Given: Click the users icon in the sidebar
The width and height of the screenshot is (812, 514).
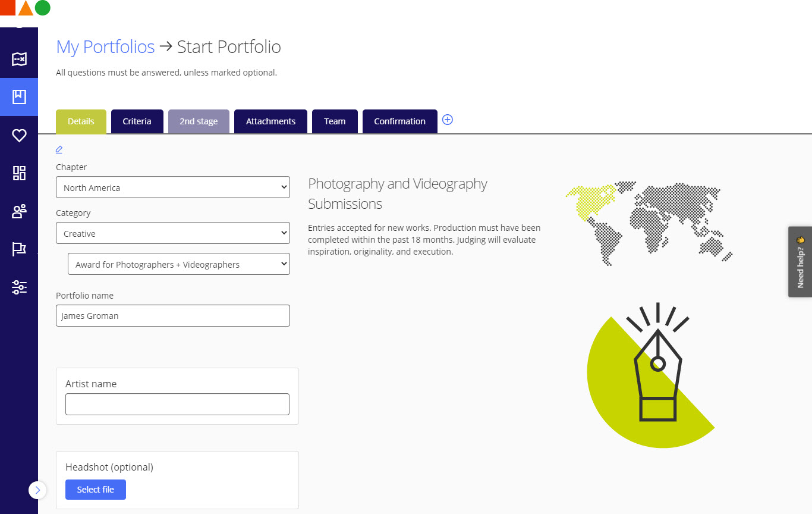Looking at the screenshot, I should (x=19, y=211).
